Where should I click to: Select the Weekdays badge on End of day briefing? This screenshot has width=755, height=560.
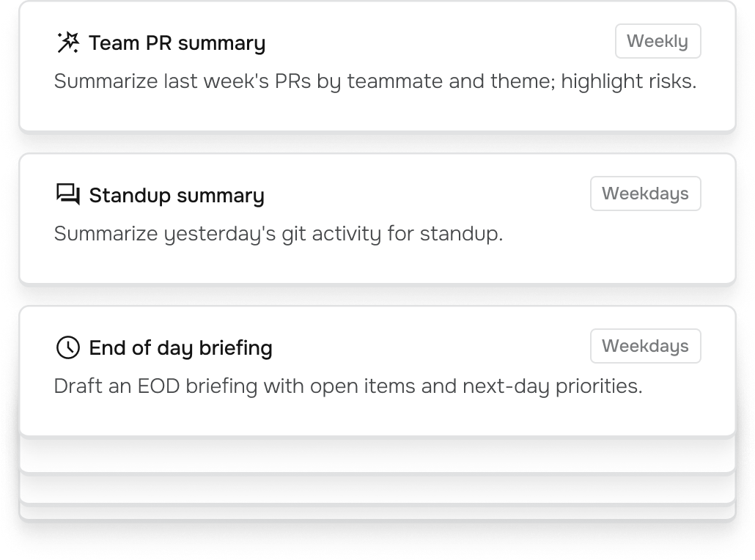point(645,346)
